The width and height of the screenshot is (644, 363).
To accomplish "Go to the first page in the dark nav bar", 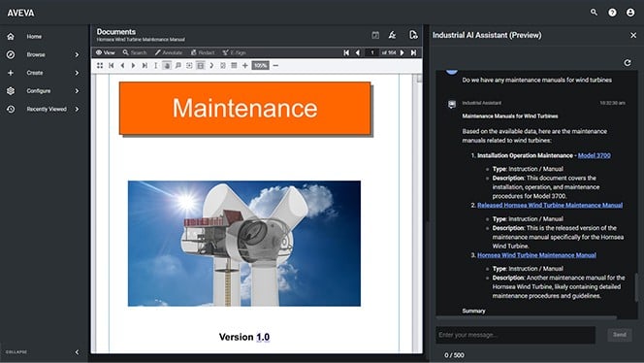I will pos(346,52).
